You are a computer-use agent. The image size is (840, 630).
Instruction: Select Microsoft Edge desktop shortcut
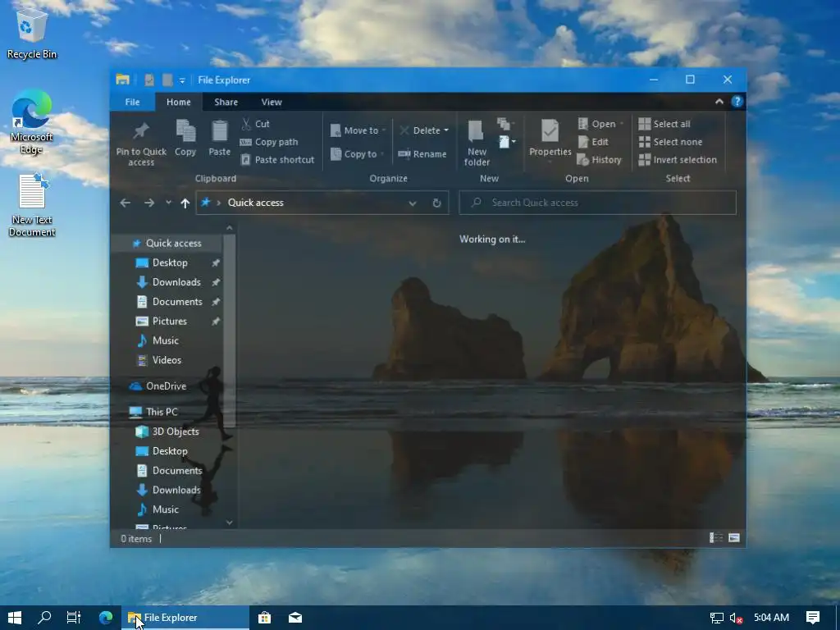(32, 123)
